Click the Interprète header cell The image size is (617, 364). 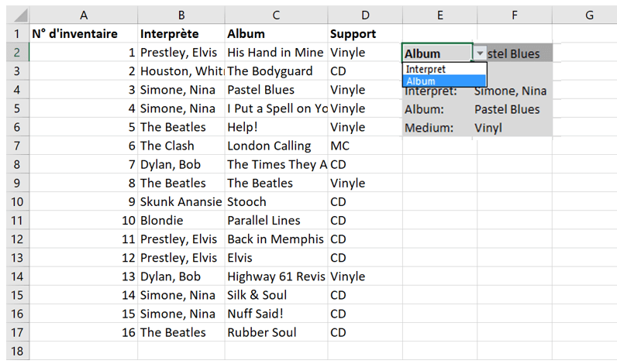181,34
